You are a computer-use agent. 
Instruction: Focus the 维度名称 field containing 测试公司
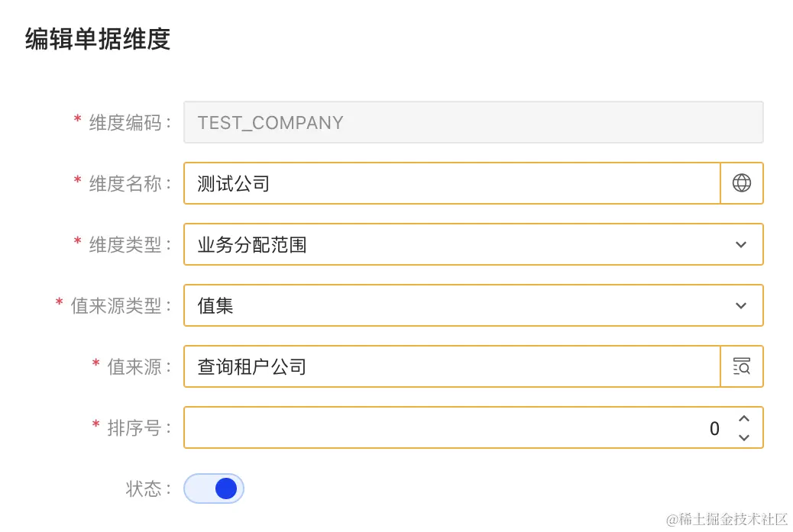[452, 183]
